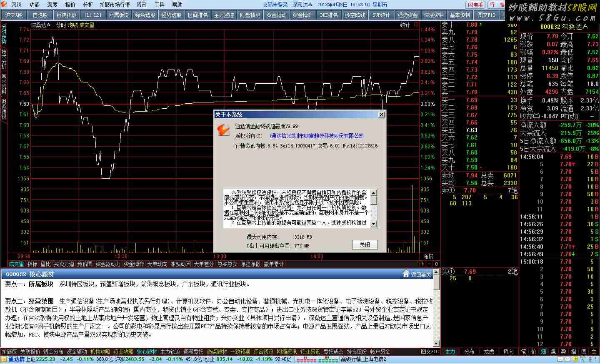Open 盯盘精灵 from the toolbar
The width and height of the screenshot is (600, 364).
(x=250, y=15)
